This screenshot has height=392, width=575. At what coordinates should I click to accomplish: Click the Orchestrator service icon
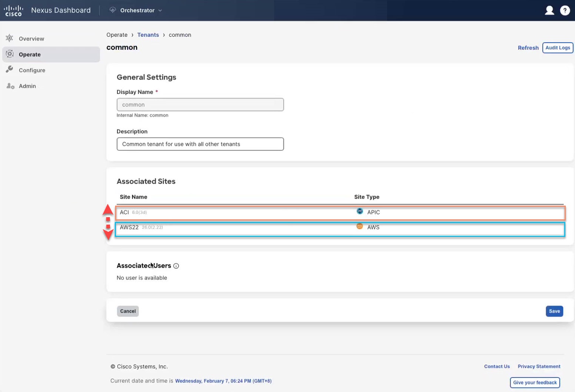(113, 10)
